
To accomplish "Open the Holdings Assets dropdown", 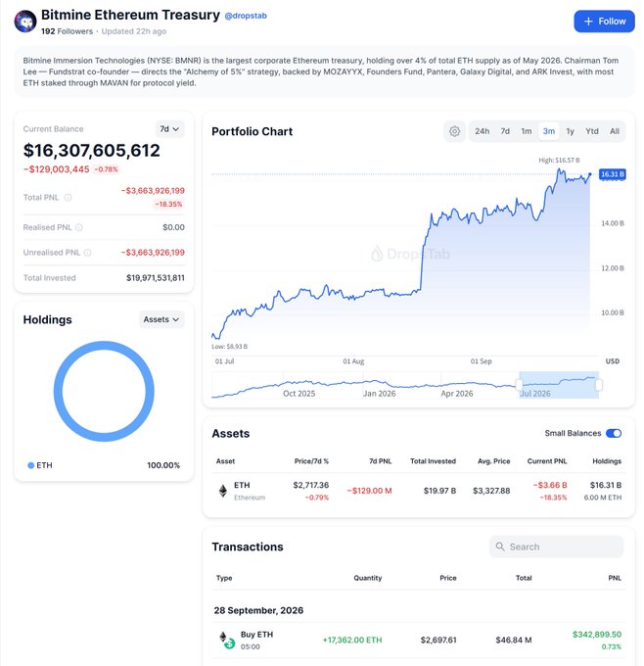I will pyautogui.click(x=161, y=319).
